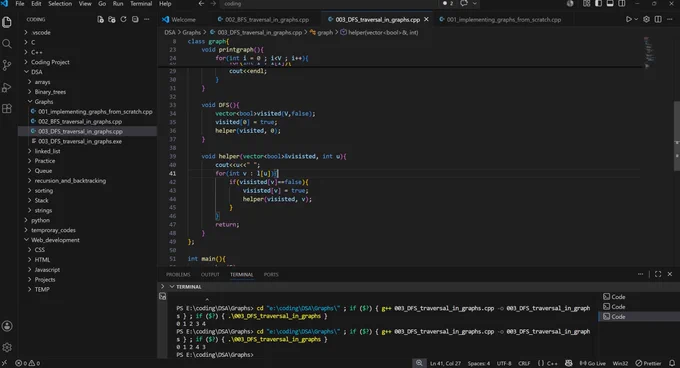
Task: Close the 003_DFS_traversal_in_graphs.cpp tab
Action: pyautogui.click(x=426, y=20)
